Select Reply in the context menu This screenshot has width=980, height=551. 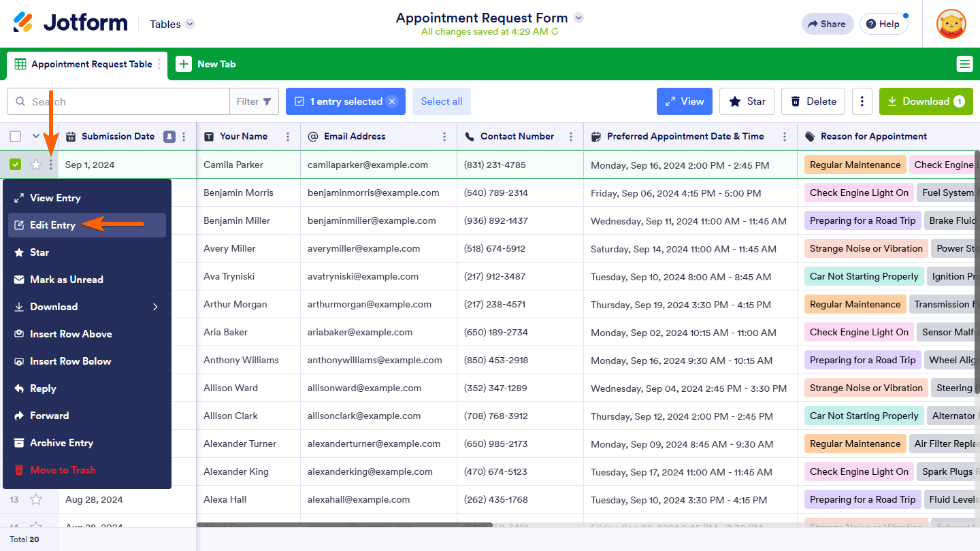pyautogui.click(x=87, y=388)
